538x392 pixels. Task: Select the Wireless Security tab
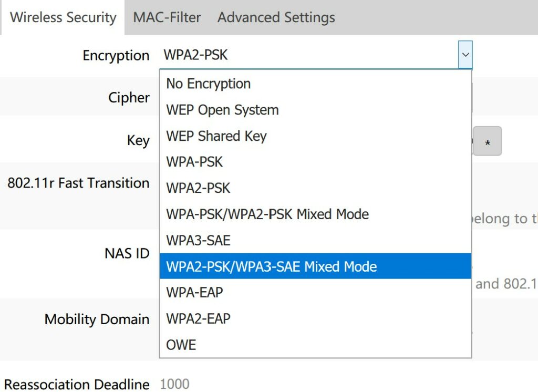tap(63, 17)
